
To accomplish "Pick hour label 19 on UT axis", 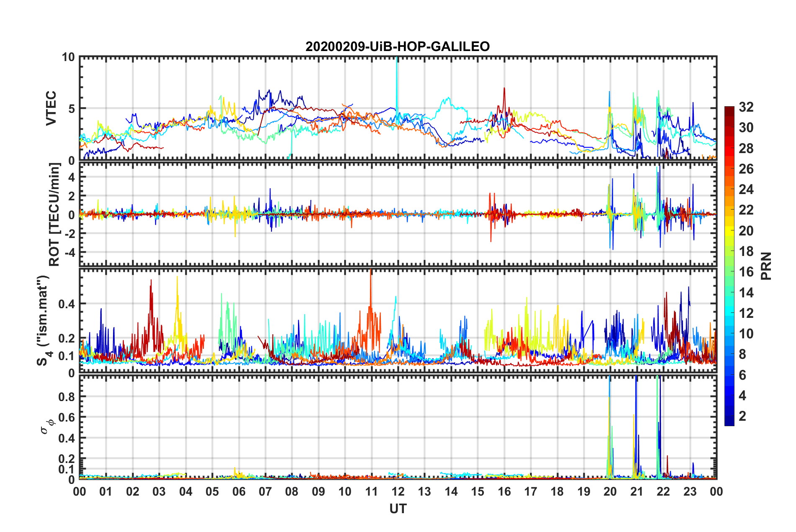I will [x=584, y=491].
